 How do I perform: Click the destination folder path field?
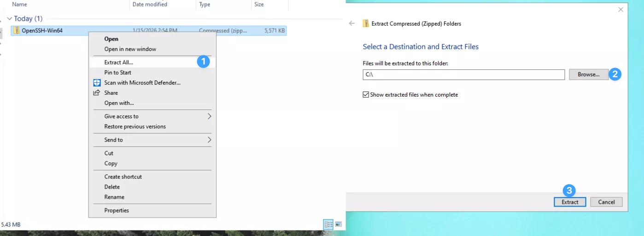[463, 75]
